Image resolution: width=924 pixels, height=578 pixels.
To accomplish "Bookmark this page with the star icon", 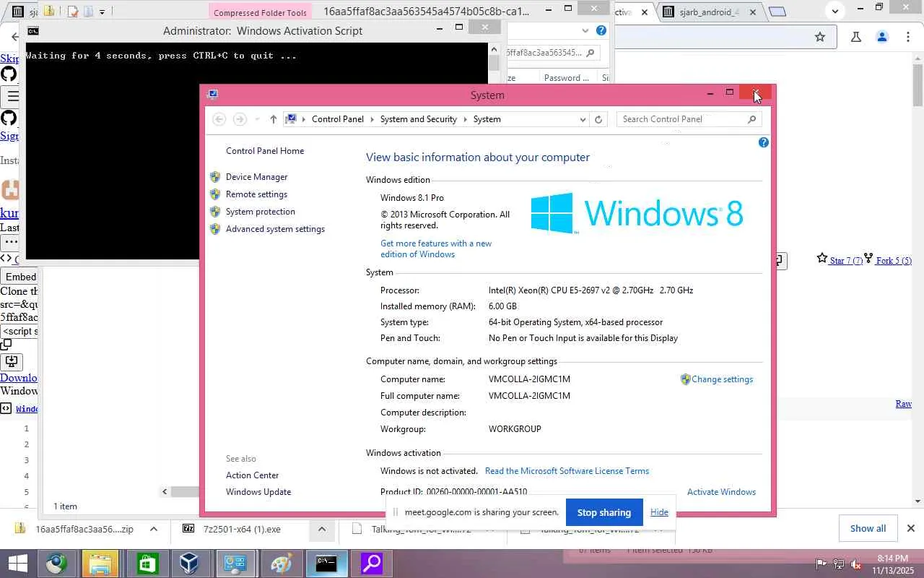I will [x=820, y=37].
